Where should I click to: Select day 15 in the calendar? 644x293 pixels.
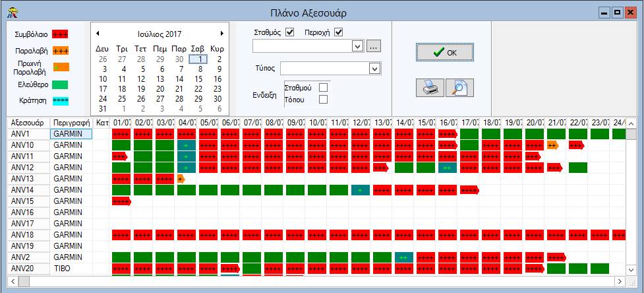pos(199,79)
